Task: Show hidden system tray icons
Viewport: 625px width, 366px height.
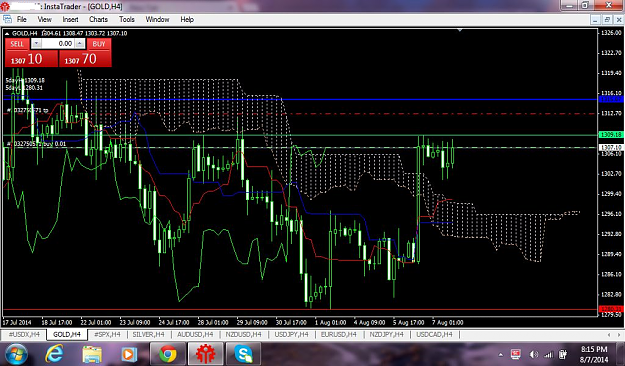Action: tap(500, 354)
